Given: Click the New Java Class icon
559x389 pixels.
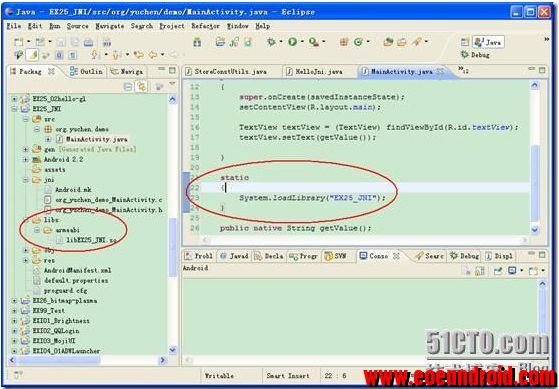Looking at the screenshot, I should [x=358, y=42].
